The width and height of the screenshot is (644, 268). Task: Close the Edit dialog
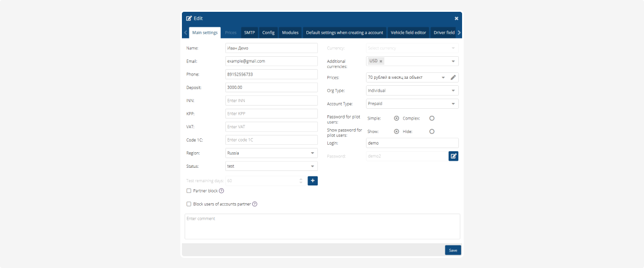tap(456, 18)
